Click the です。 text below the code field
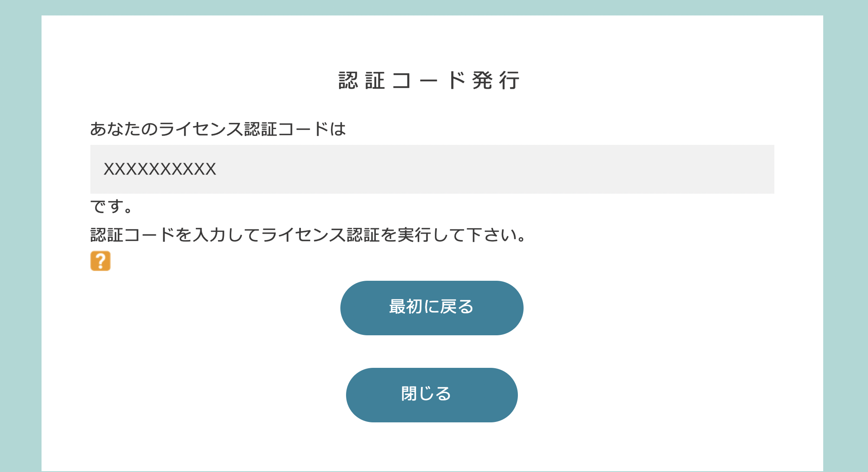868x472 pixels. [111, 206]
